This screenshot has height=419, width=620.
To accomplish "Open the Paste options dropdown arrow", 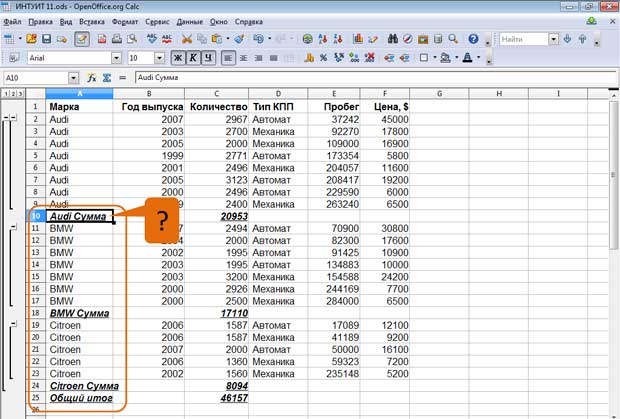I will pyautogui.click(x=228, y=39).
